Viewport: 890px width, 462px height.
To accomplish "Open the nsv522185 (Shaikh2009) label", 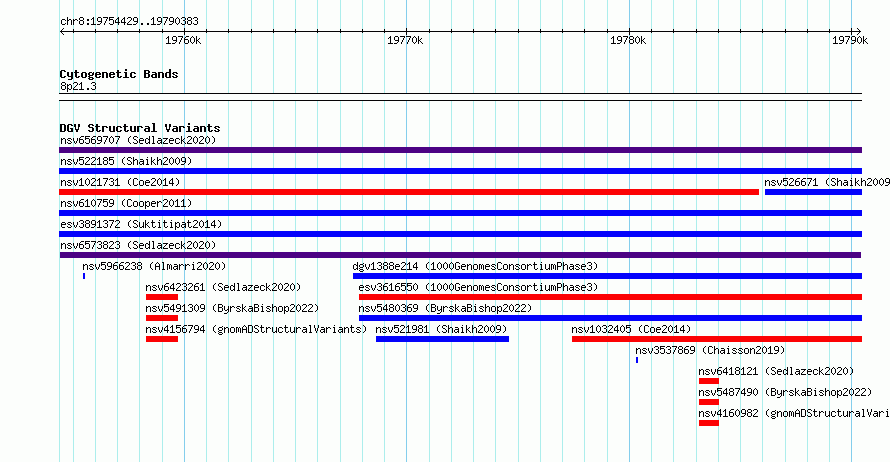I will click(126, 161).
